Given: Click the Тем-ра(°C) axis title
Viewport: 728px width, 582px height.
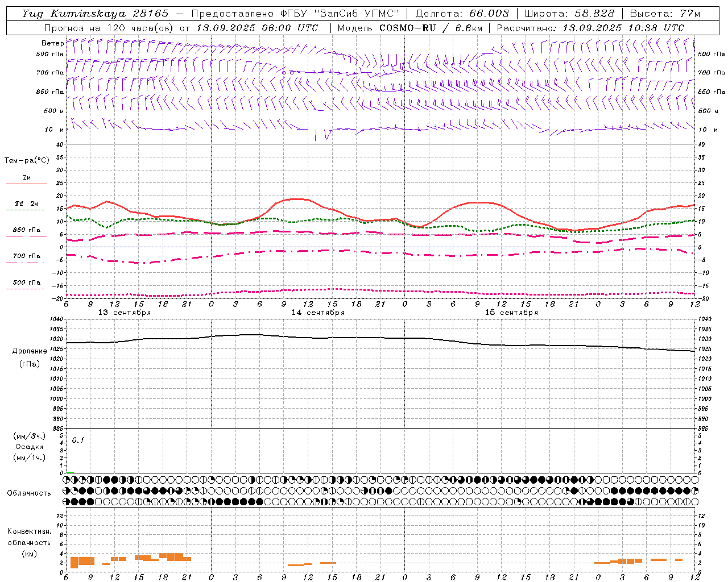Looking at the screenshot, I should click(x=27, y=161).
